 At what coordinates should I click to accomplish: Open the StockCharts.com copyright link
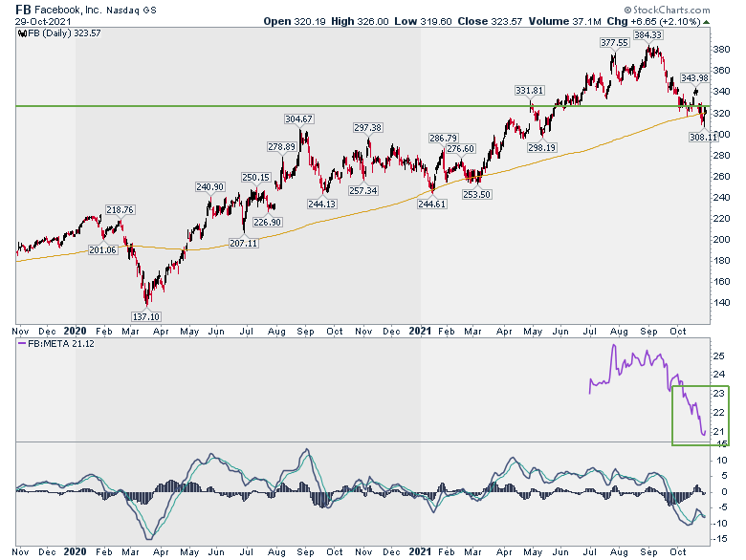667,10
